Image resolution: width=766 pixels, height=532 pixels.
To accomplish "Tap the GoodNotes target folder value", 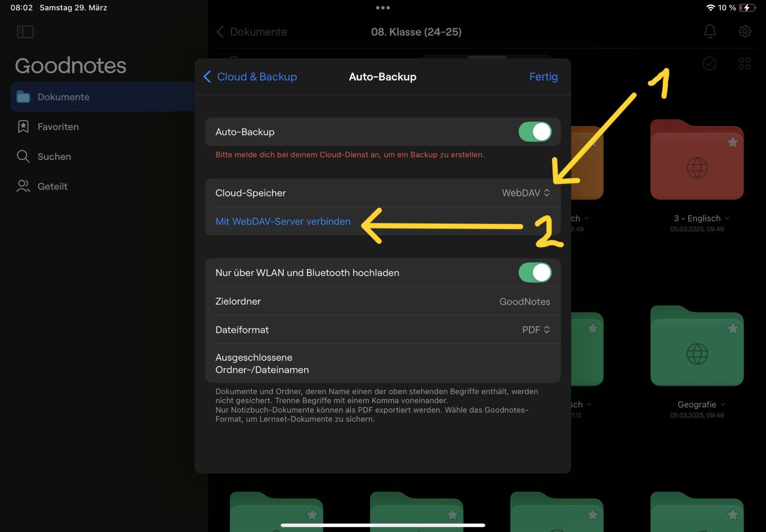I will point(524,302).
